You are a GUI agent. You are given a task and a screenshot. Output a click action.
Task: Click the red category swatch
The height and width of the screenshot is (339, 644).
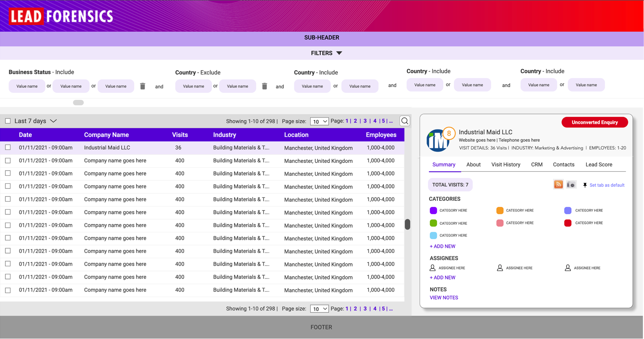tap(568, 223)
